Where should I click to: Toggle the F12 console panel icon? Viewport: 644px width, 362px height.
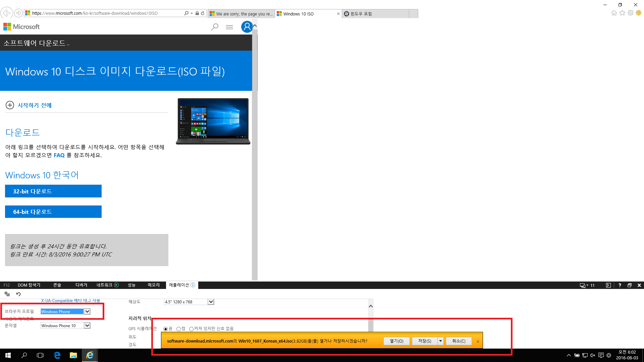point(608,285)
